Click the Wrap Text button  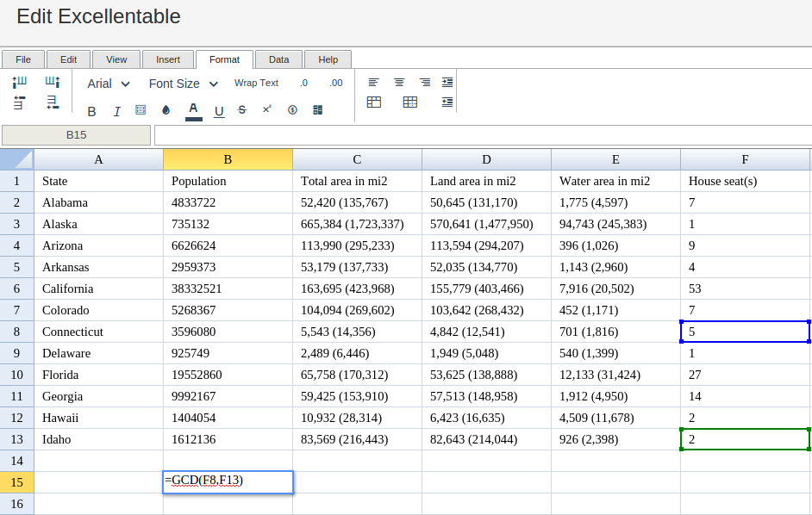(x=256, y=83)
